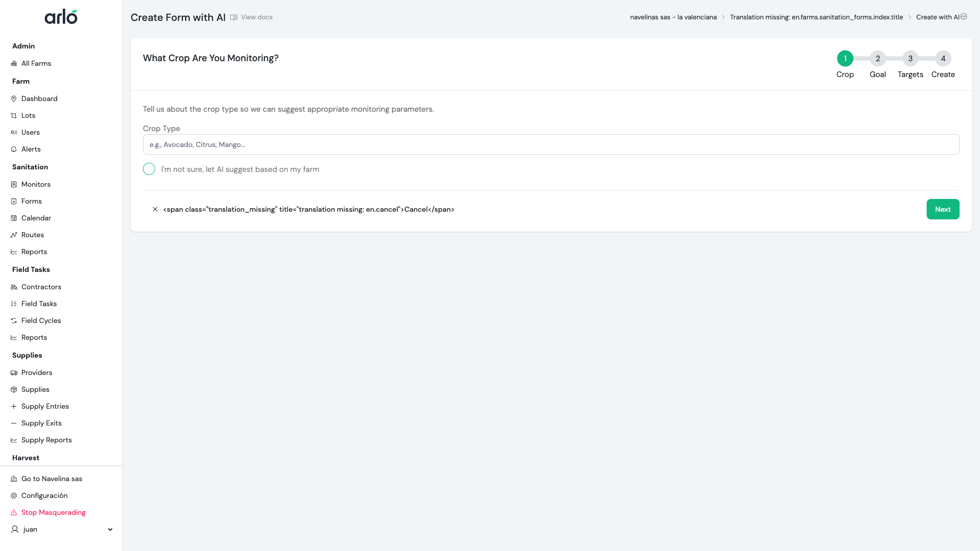Screen dimensions: 980x551
Task: Click Stop Masquerading
Action: pos(53,512)
